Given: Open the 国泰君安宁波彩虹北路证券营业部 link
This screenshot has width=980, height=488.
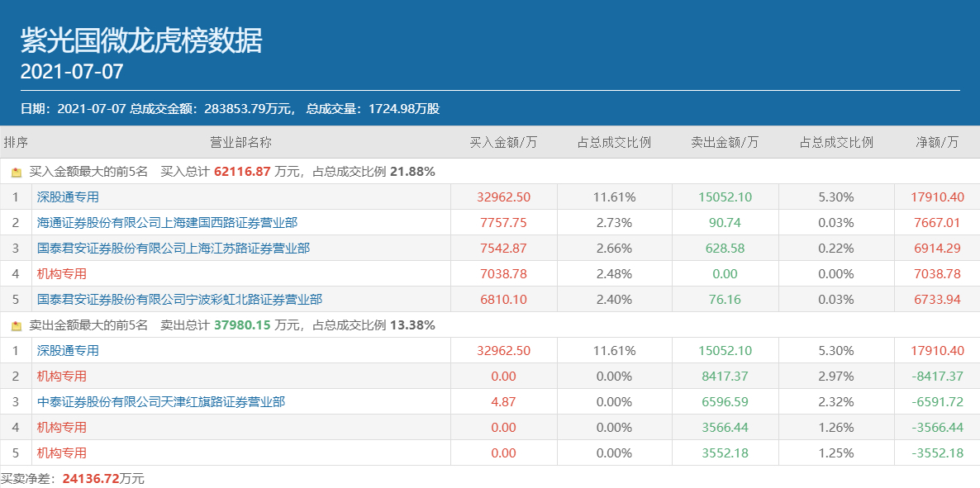Looking at the screenshot, I should pyautogui.click(x=179, y=300).
